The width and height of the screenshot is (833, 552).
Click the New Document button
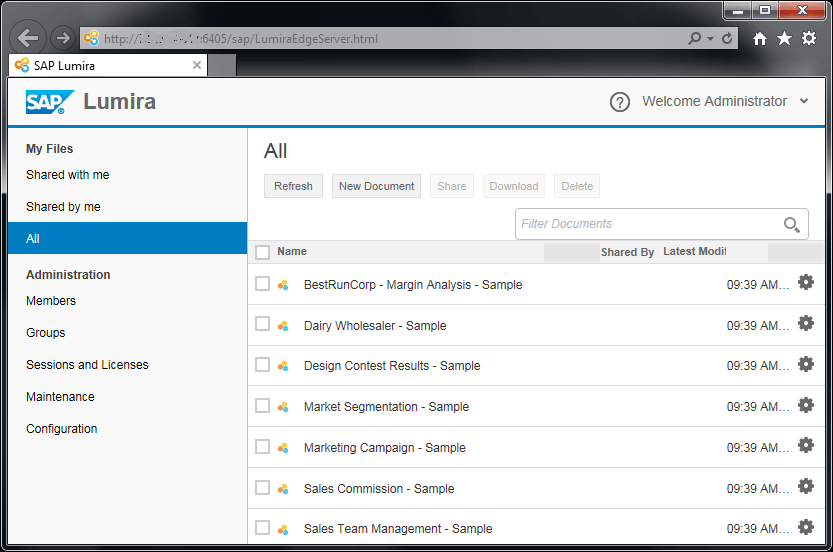[377, 186]
